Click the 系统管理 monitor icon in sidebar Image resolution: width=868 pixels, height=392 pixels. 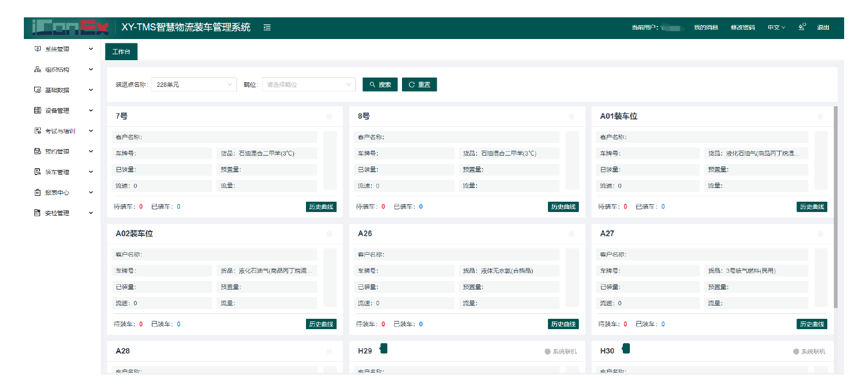coord(37,49)
